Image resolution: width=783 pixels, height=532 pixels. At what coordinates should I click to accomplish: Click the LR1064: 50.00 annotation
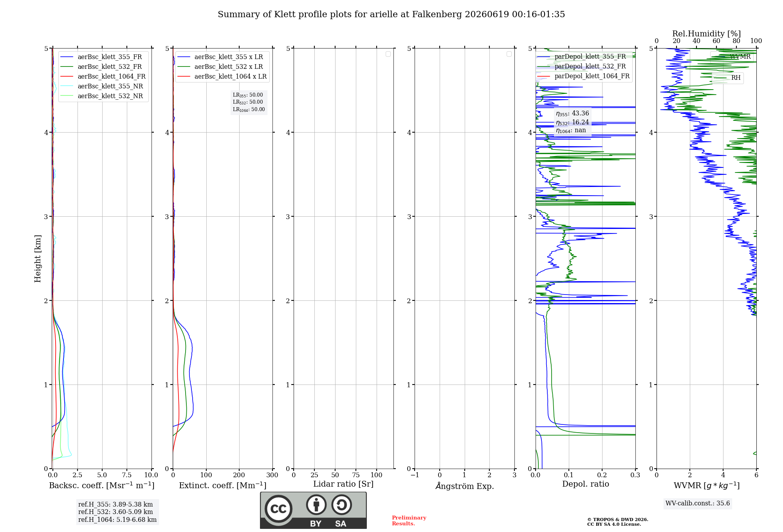[x=249, y=110]
